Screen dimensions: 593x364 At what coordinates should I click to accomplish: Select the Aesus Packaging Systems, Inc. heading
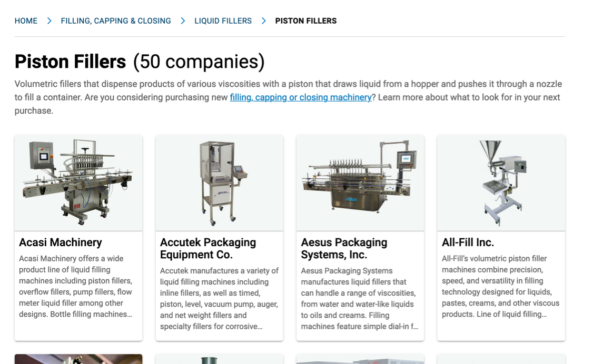[x=344, y=248]
